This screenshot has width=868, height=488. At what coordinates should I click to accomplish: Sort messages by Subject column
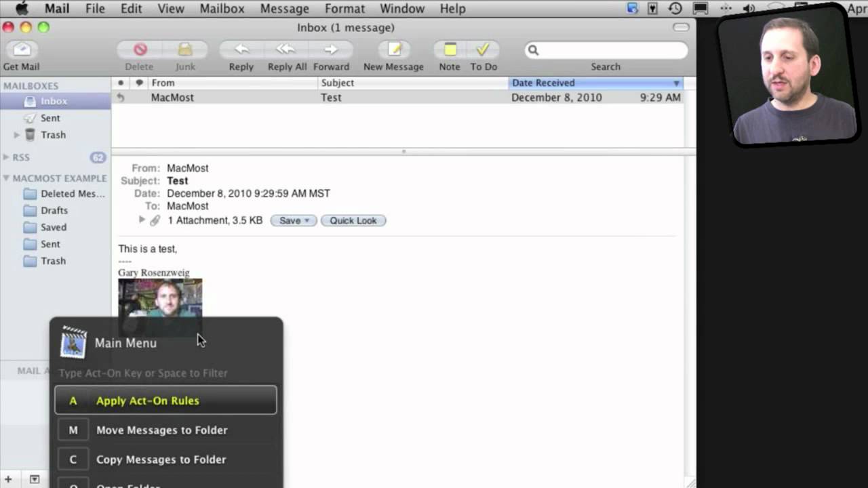tap(413, 83)
